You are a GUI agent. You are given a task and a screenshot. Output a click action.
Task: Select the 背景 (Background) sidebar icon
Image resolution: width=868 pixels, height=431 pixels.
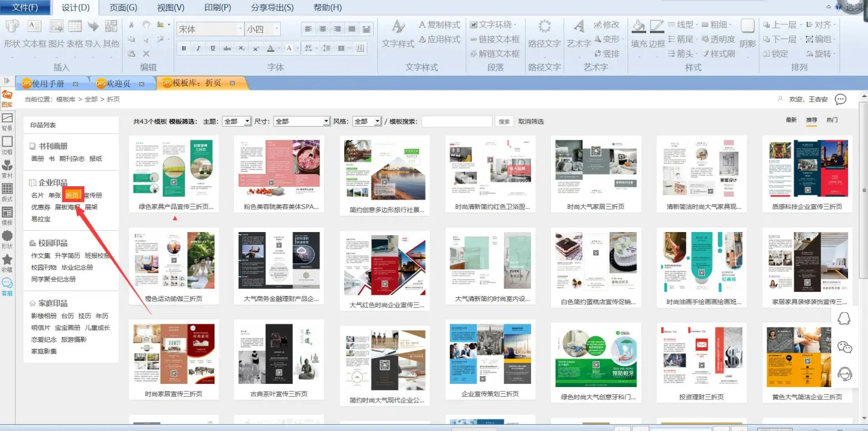pyautogui.click(x=7, y=121)
